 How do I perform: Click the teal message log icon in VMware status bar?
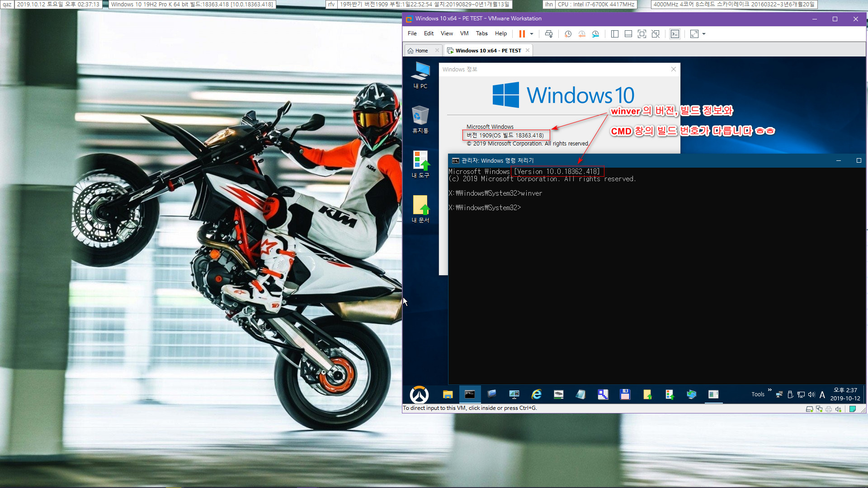pos(852,409)
